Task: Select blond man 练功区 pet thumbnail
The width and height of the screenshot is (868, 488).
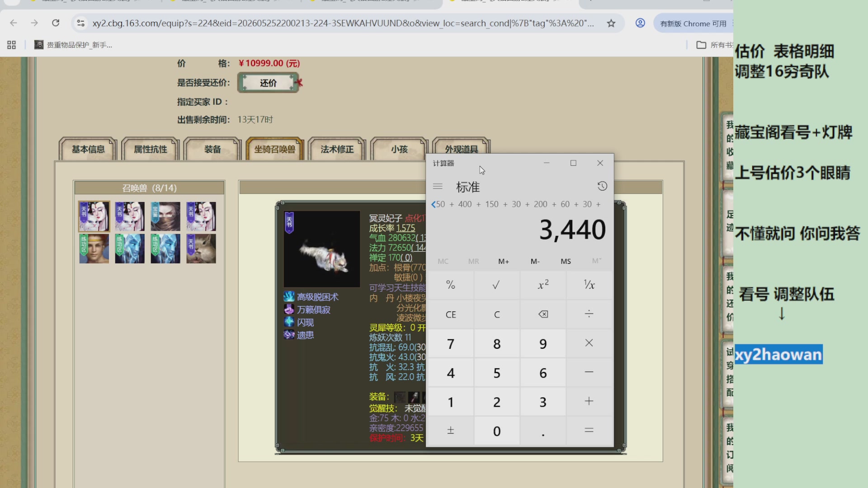Action: click(94, 249)
